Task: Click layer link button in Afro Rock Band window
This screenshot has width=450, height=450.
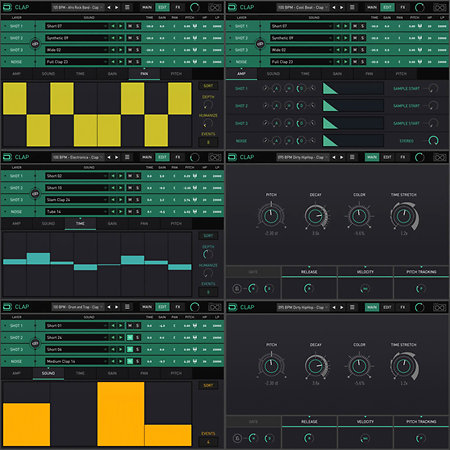Action: pyautogui.click(x=35, y=44)
